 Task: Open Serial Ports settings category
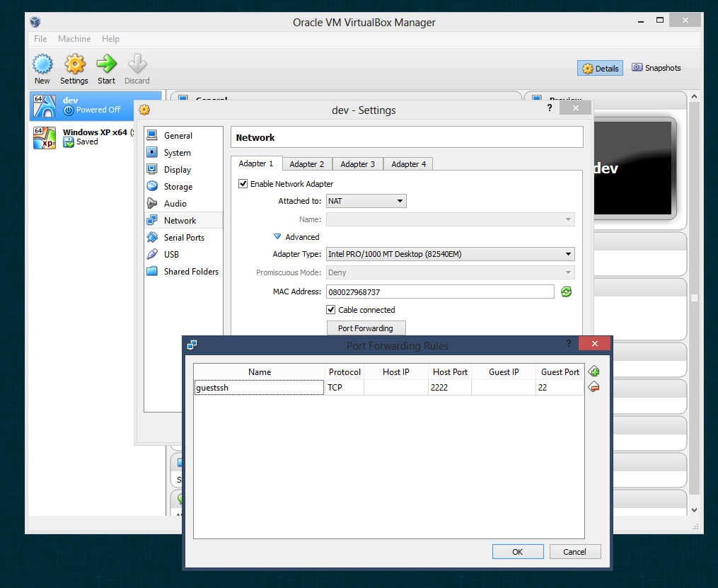(x=184, y=237)
